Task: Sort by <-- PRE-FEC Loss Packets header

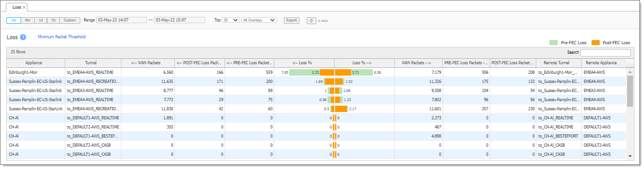Action: pyautogui.click(x=250, y=63)
